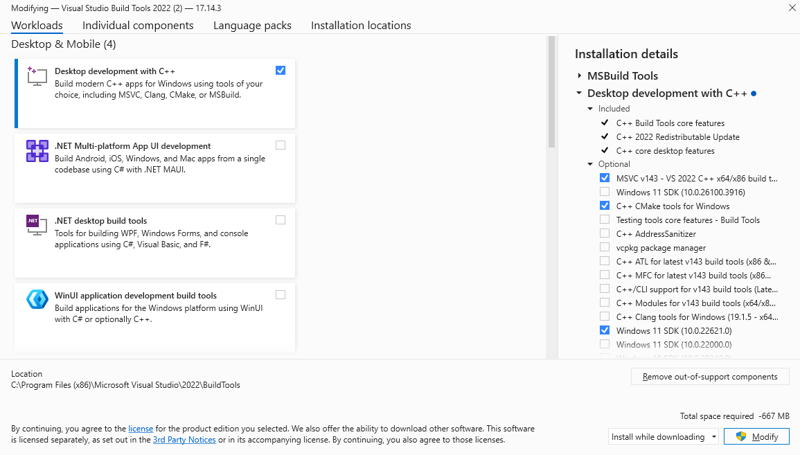The width and height of the screenshot is (800, 455).
Task: Open the Install while downloading dropdown
Action: [664, 437]
